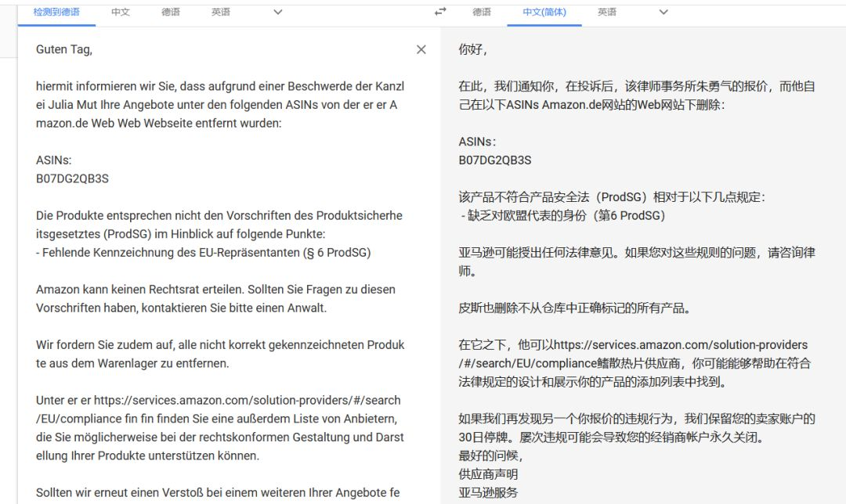Choose 英语 as source language

pyautogui.click(x=221, y=12)
